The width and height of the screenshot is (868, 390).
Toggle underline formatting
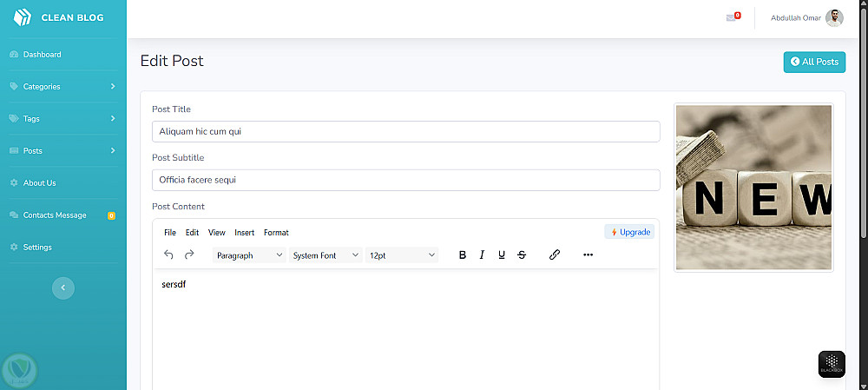502,254
